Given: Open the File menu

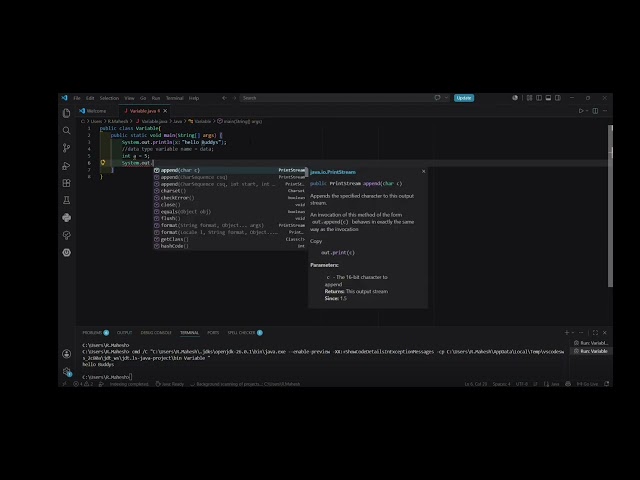Looking at the screenshot, I should [x=77, y=98].
